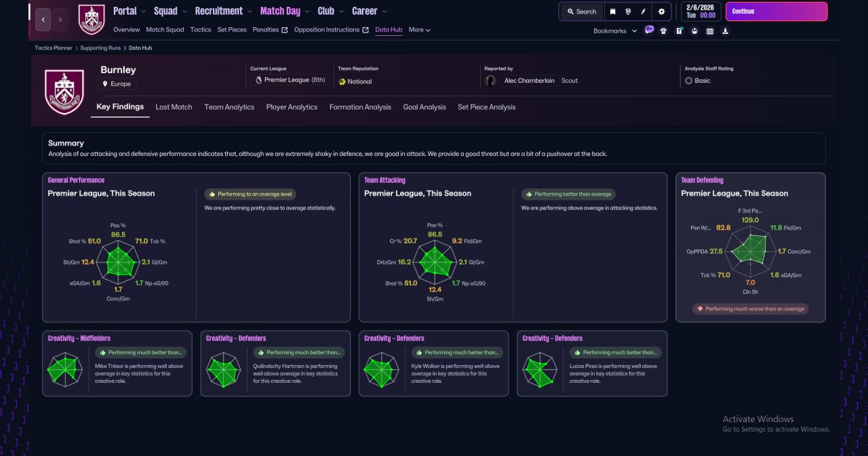Click the Premier League icon under Current League

tap(258, 80)
